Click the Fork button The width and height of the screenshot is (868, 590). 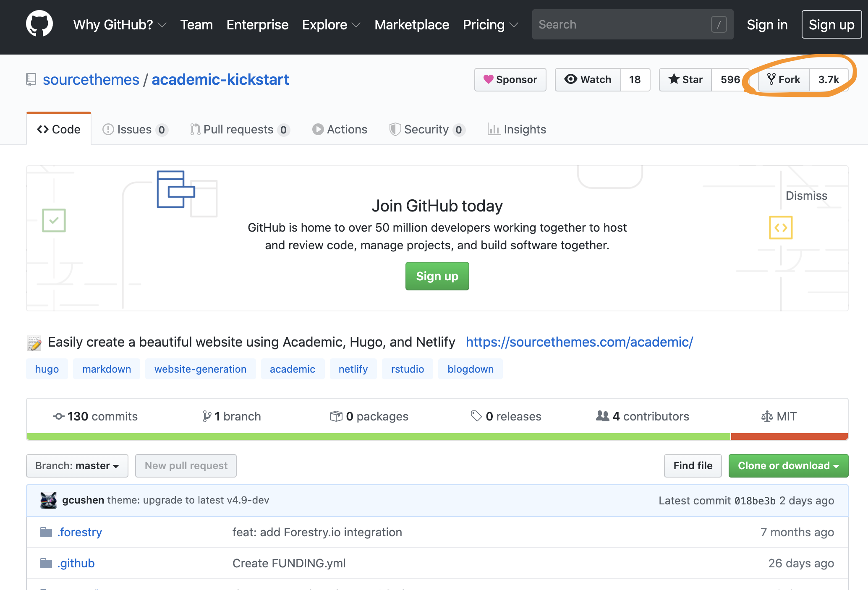(x=784, y=80)
